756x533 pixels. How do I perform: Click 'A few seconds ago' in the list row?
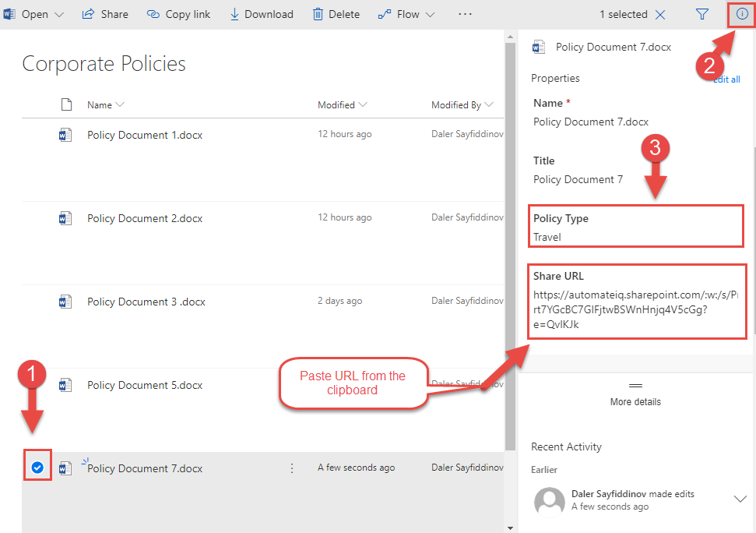[x=356, y=468]
